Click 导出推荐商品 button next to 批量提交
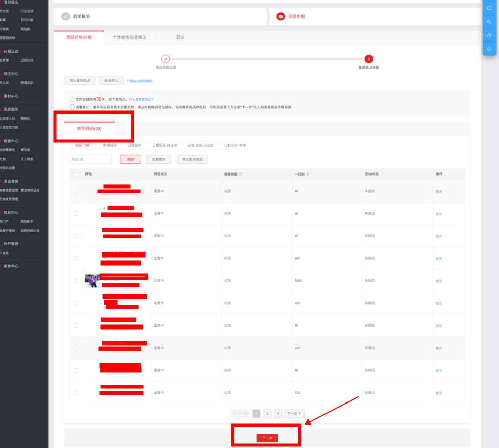 (x=192, y=159)
